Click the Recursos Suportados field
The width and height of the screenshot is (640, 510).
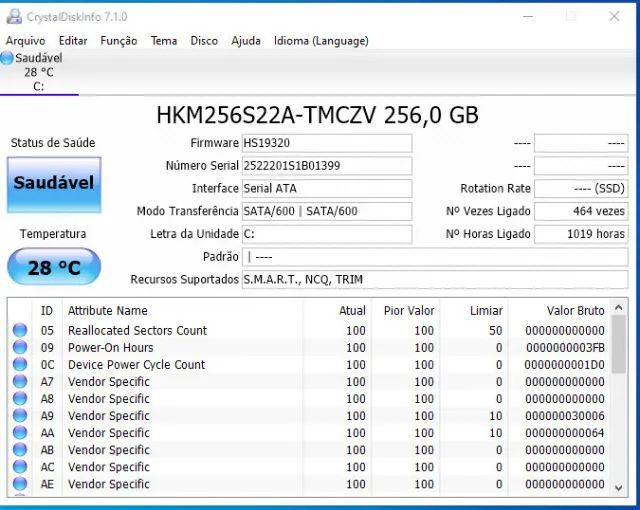(435, 280)
